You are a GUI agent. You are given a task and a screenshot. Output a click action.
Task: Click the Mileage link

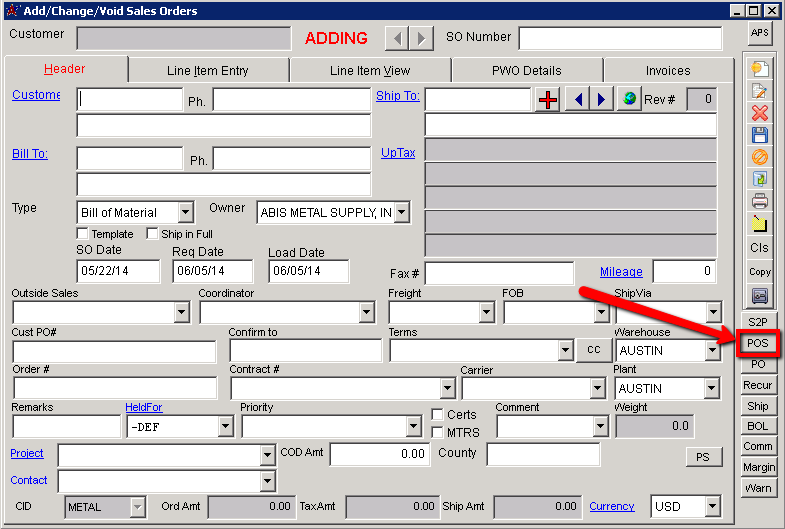pyautogui.click(x=621, y=272)
